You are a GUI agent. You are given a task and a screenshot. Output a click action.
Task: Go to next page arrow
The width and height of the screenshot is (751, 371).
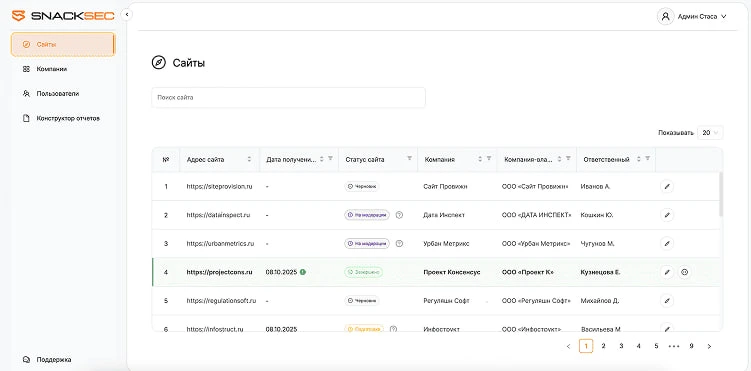coord(709,346)
